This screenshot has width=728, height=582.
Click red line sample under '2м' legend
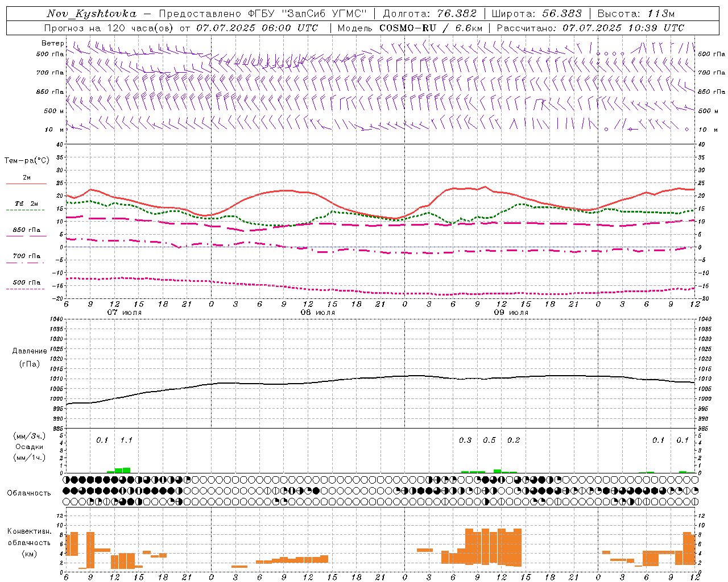click(x=26, y=184)
